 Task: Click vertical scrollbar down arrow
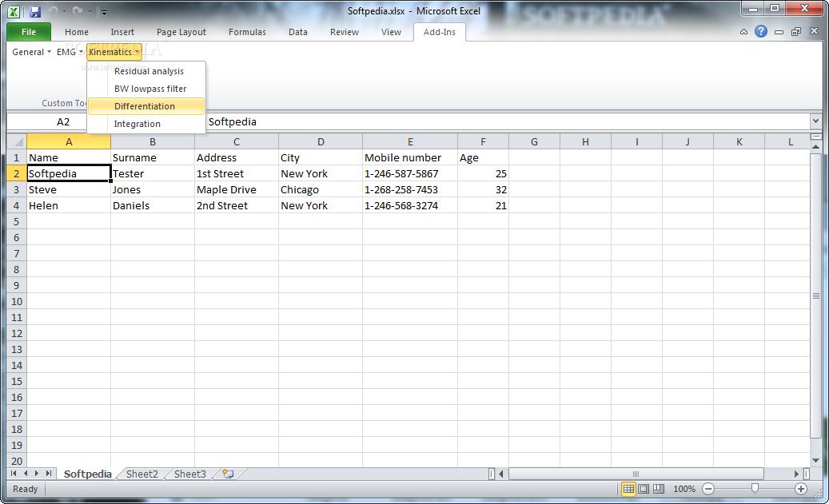tap(815, 461)
